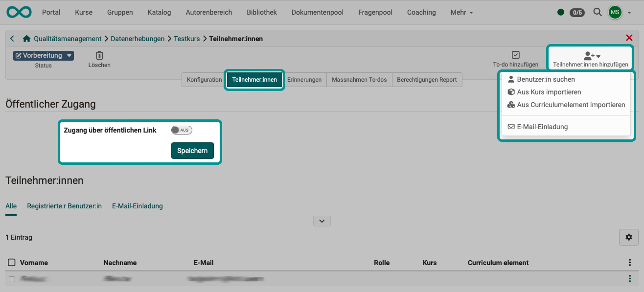
Task: Check the checkbox for the participant row
Action: [11, 278]
